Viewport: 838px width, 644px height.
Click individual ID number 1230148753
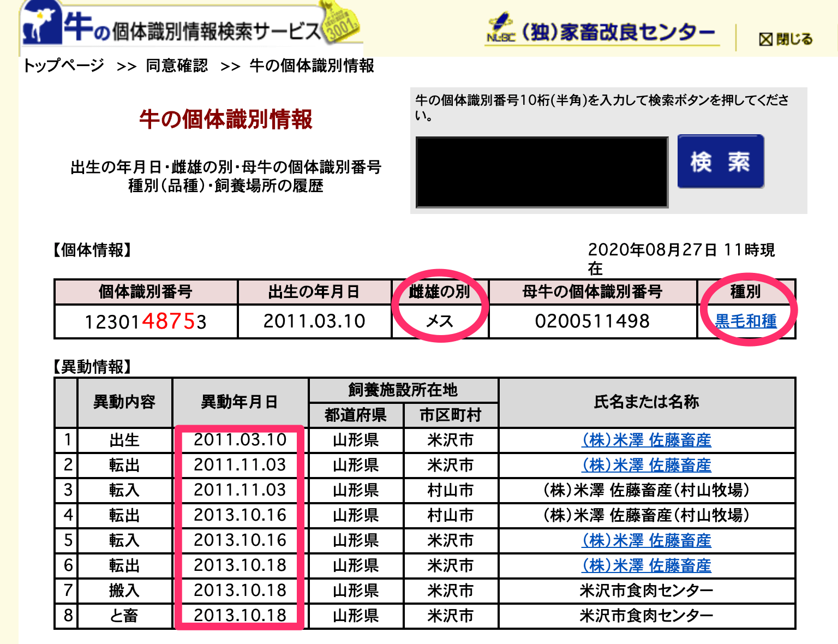point(146,321)
